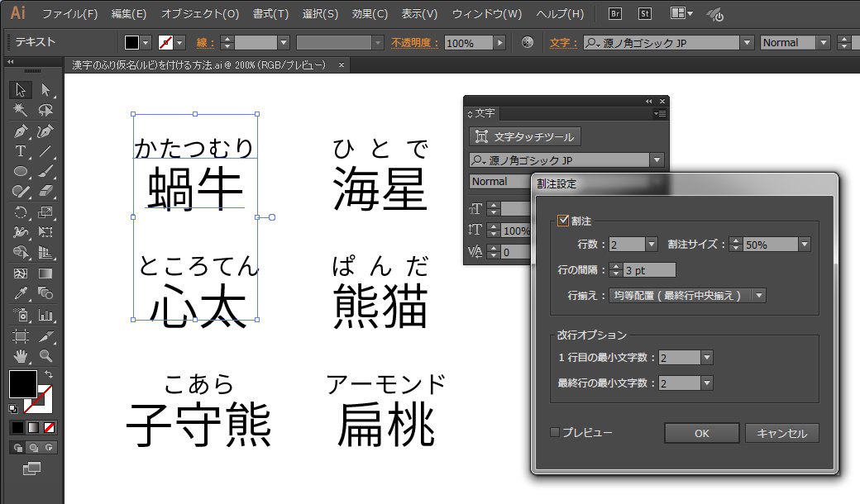Image resolution: width=860 pixels, height=504 pixels.
Task: Click the キャンセル button
Action: [782, 433]
